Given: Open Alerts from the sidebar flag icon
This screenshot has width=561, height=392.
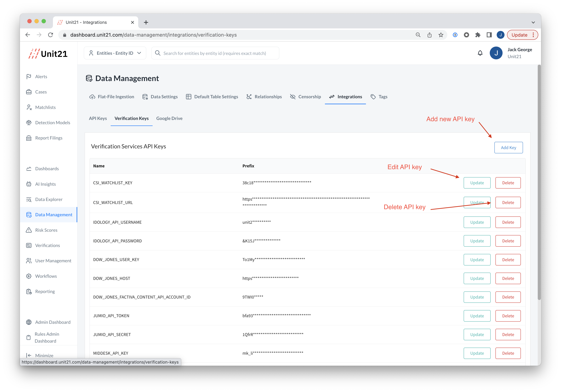Looking at the screenshot, I should point(29,76).
